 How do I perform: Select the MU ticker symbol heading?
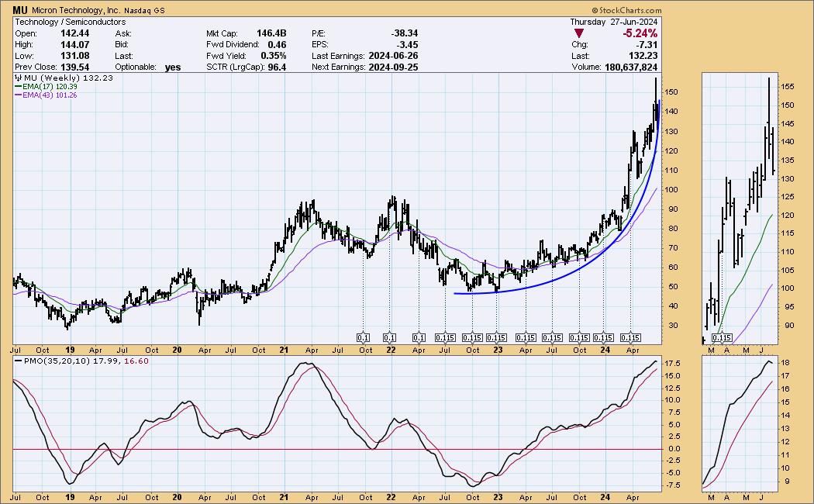(20, 10)
